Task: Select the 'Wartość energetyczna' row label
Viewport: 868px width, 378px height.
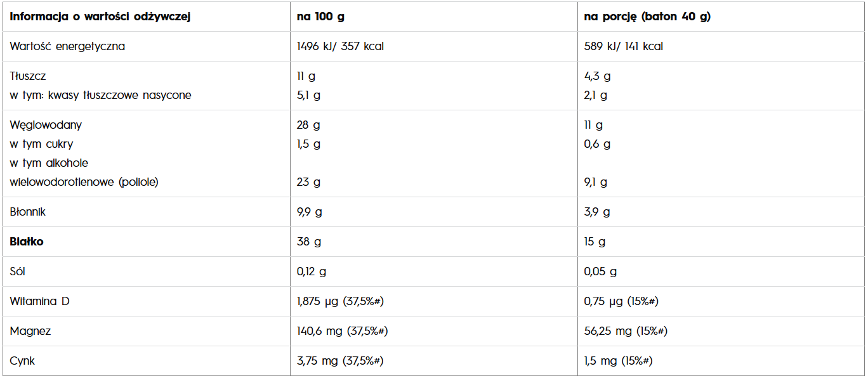Action: coord(67,46)
